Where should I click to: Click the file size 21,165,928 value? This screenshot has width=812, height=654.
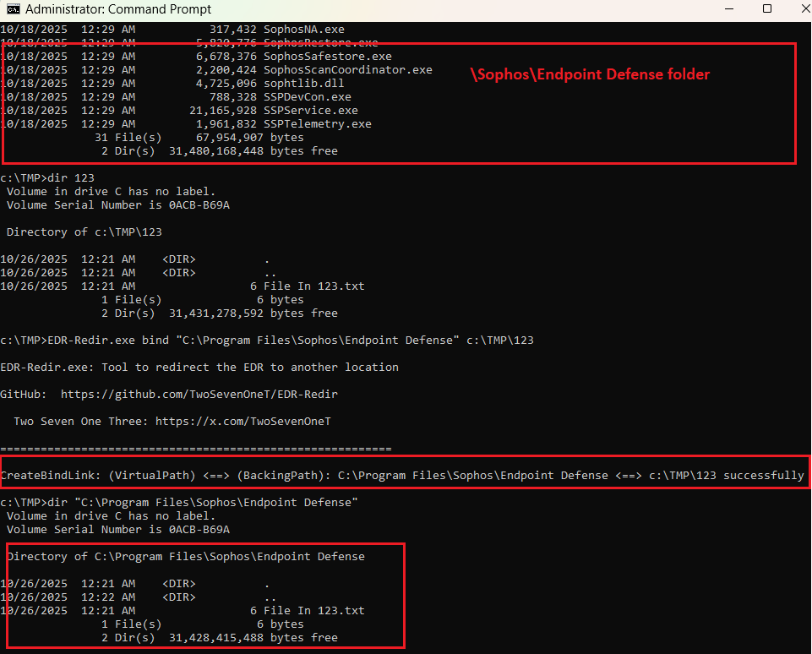(x=223, y=111)
